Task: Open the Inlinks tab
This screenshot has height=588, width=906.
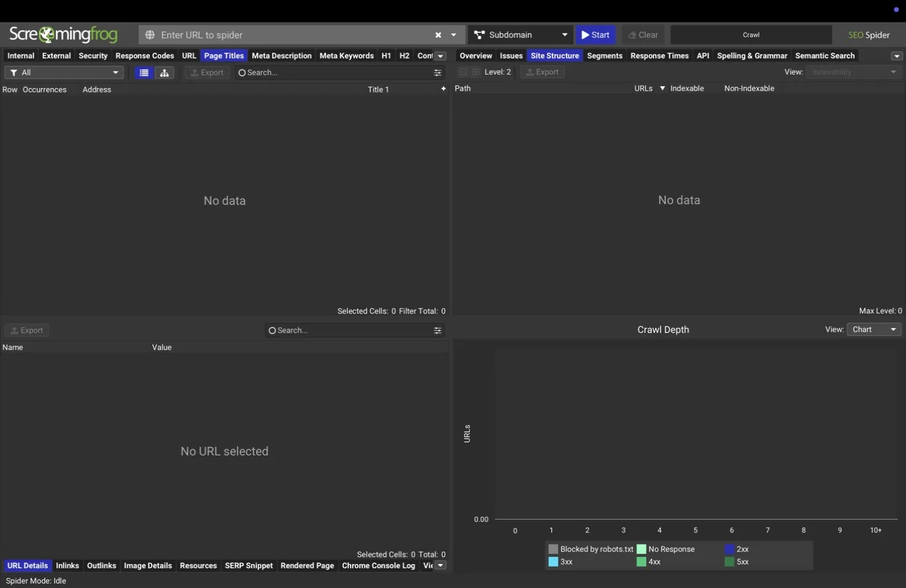Action: point(67,566)
